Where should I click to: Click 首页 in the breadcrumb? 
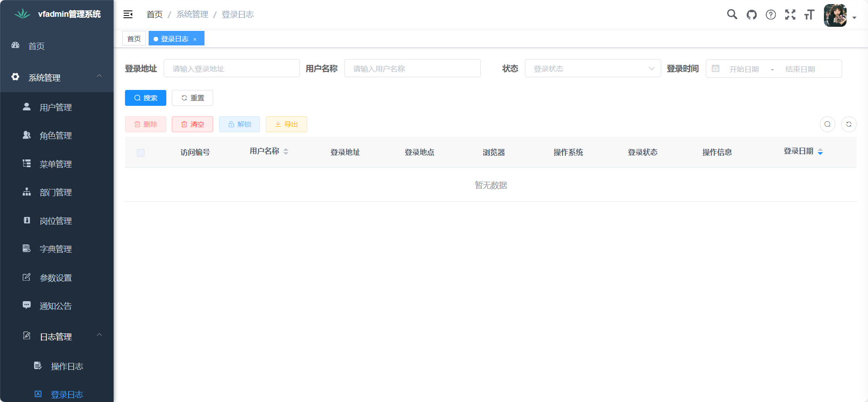(x=155, y=15)
